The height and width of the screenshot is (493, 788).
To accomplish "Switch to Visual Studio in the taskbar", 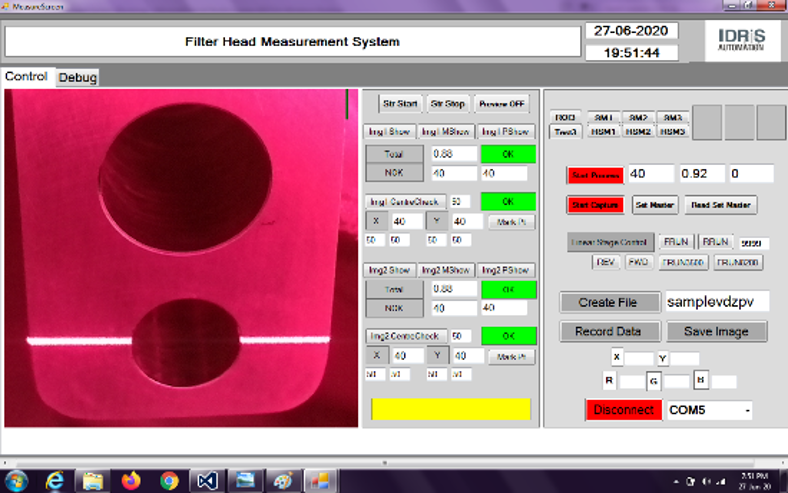I will (207, 481).
